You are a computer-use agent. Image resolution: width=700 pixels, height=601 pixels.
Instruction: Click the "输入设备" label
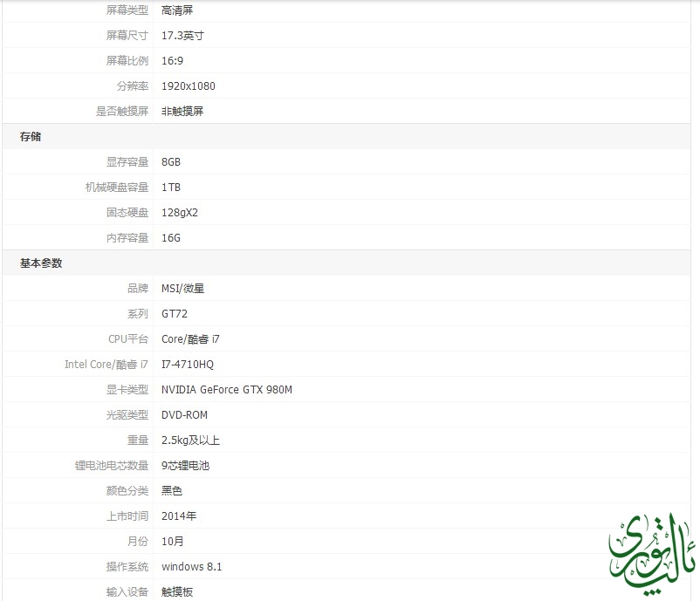(127, 592)
